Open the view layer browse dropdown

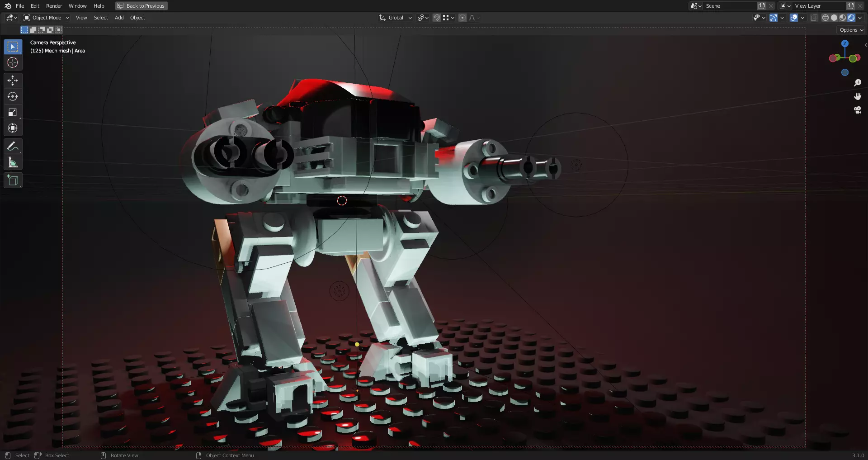[x=785, y=6]
